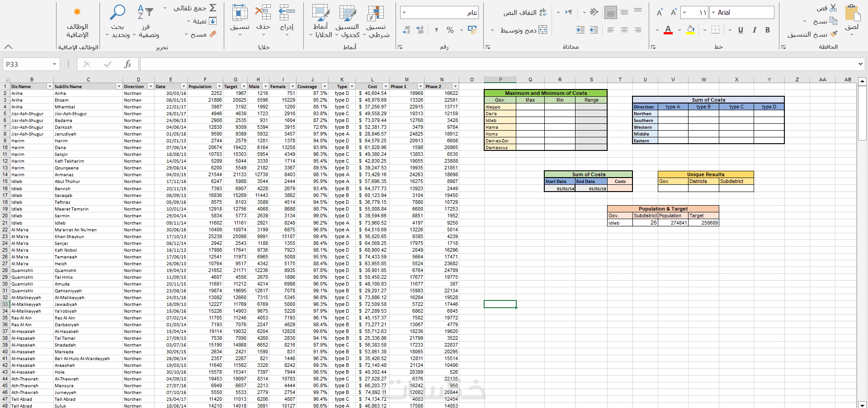Click the Increase Indent icon
This screenshot has width=868, height=408.
click(580, 30)
